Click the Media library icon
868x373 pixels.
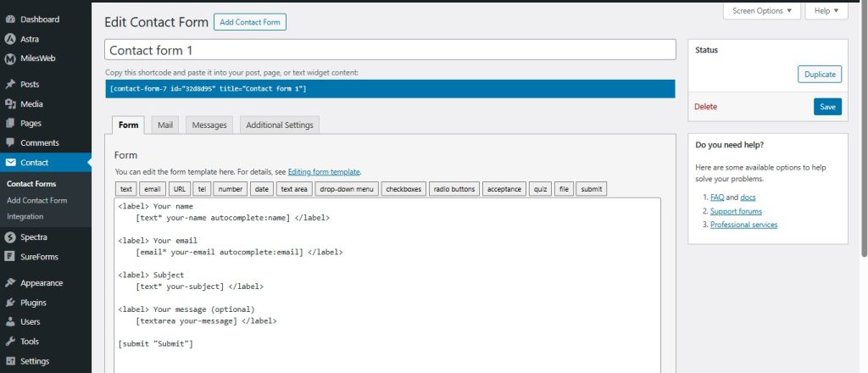(10, 104)
